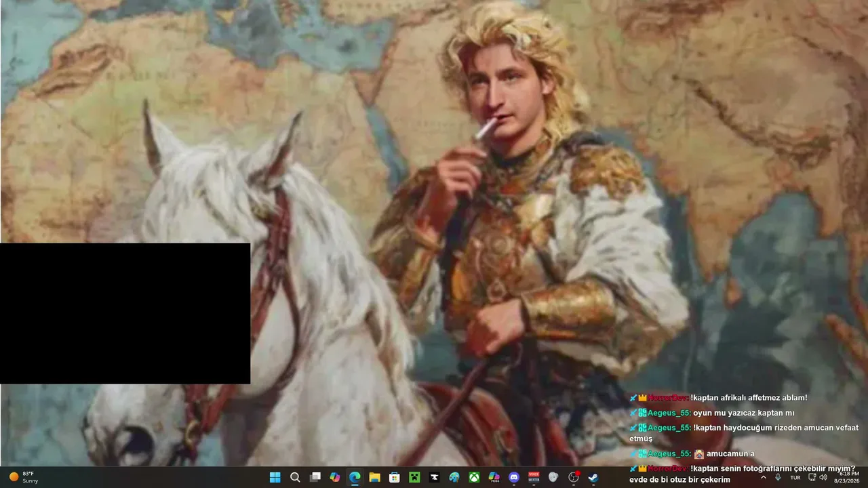
Task: Click chat message "!kaptan afrikalı affetmez ablam!"
Action: (749, 398)
